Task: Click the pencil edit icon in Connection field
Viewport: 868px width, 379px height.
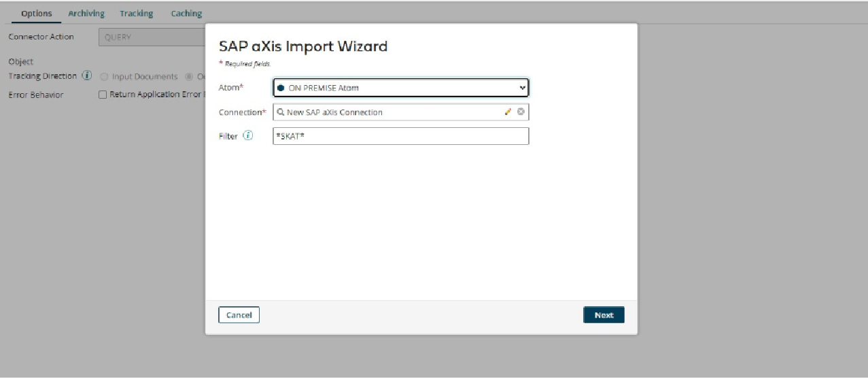Action: [x=508, y=112]
